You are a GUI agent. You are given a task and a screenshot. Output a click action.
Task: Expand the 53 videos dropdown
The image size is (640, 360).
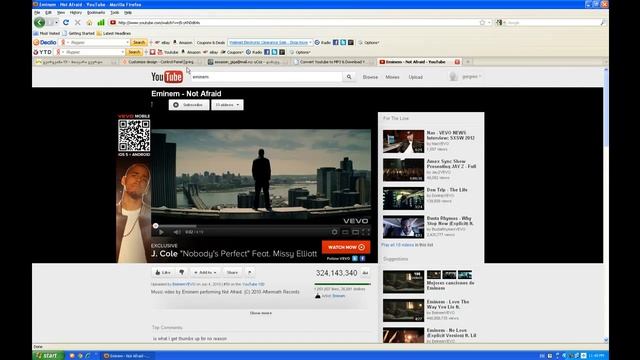227,105
